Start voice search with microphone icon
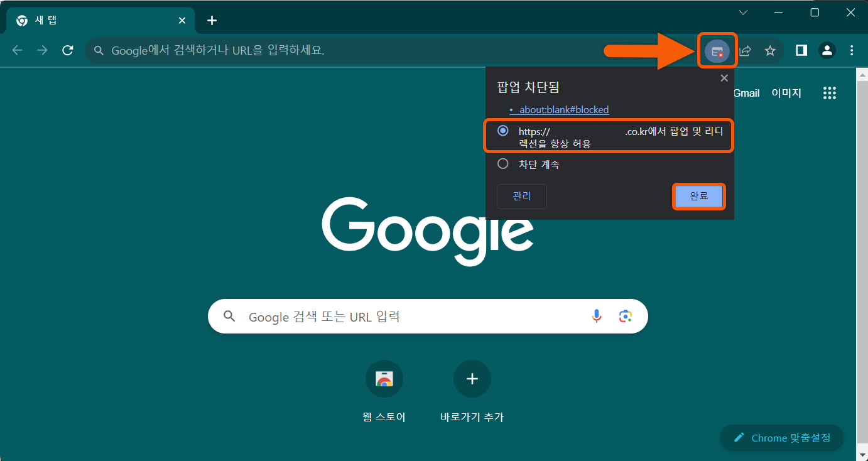 pos(597,317)
